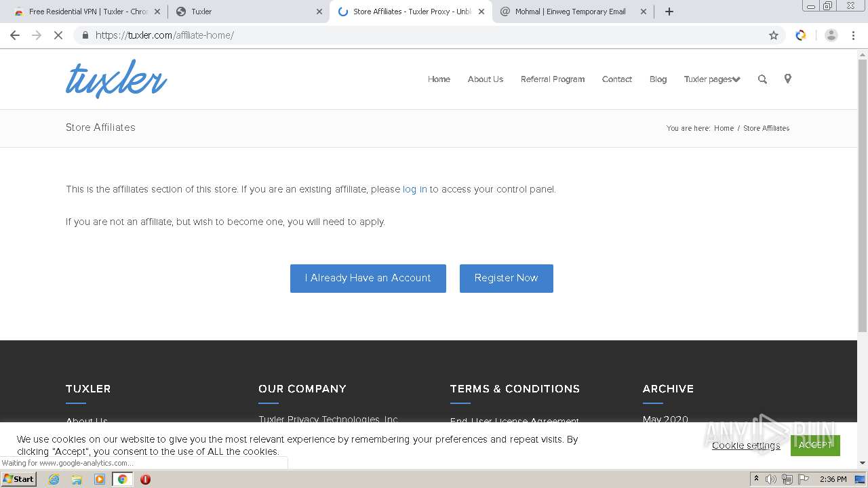
Task: Click the 'TUXLER' footer heading
Action: click(88, 389)
